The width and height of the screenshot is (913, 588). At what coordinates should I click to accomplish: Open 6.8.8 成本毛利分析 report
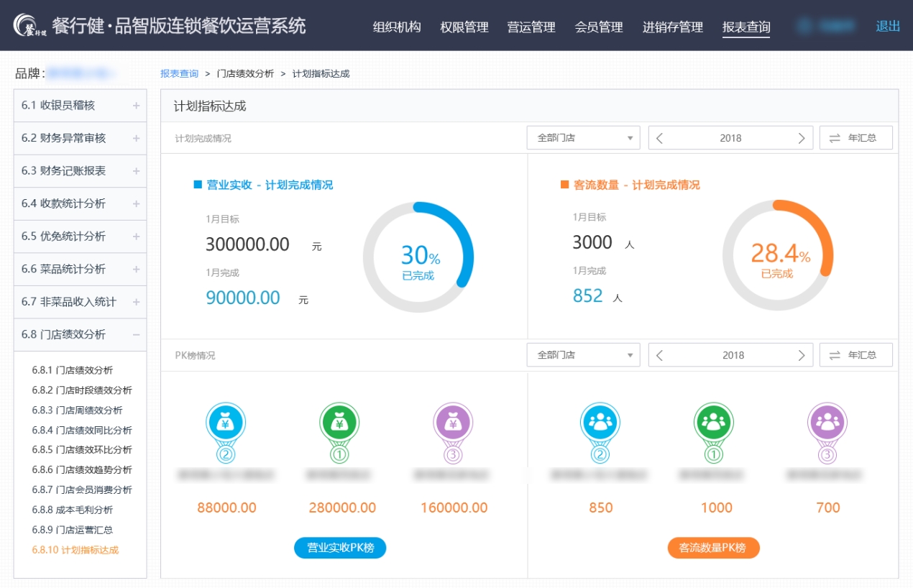pos(73,510)
